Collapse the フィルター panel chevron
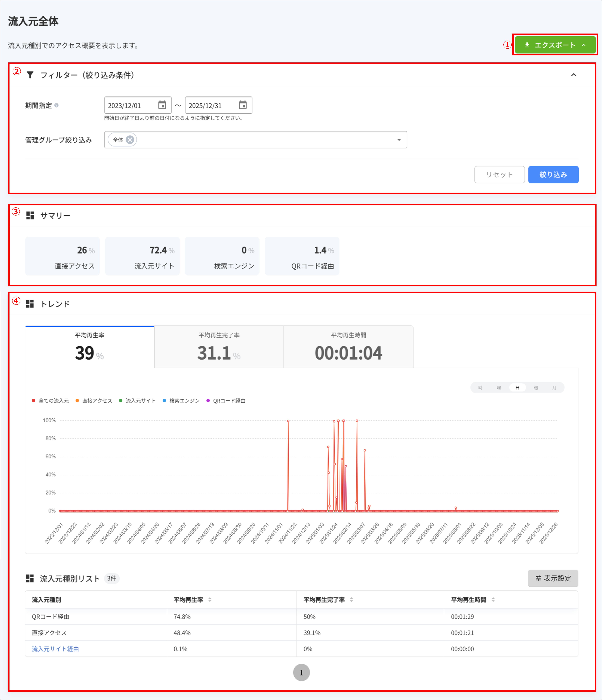 point(574,75)
